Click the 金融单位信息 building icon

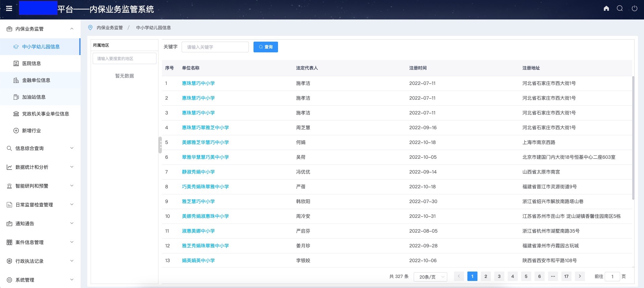[x=16, y=80]
